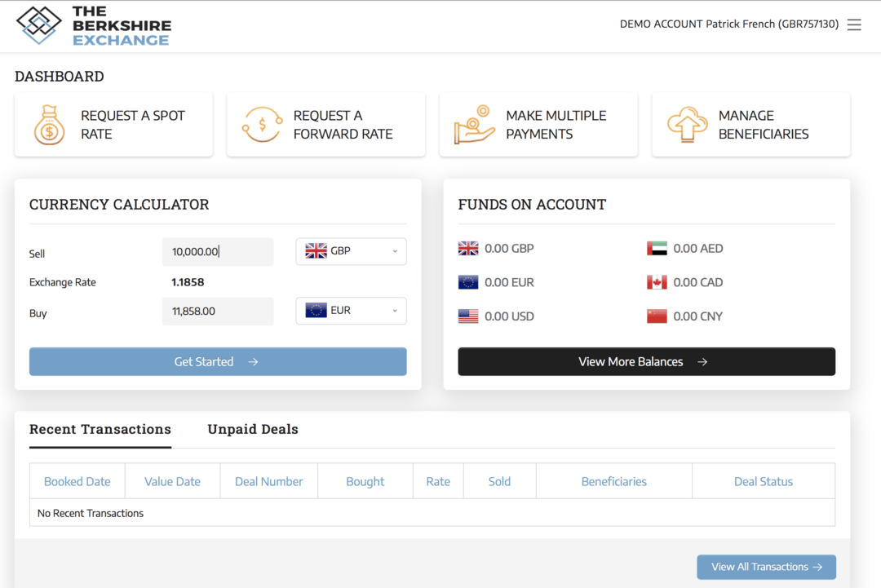Click the EU flag beside 0.00 EUR

click(x=468, y=282)
